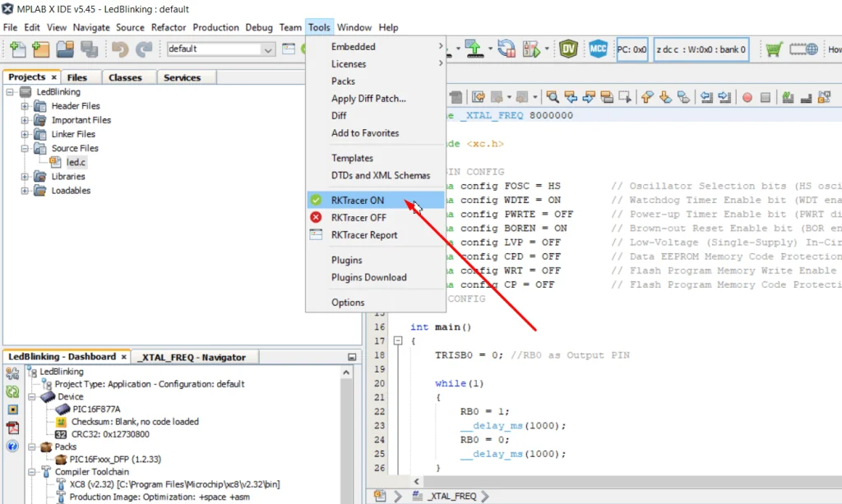Open Plugins from Tools menu
This screenshot has width=842, height=504.
[376, 261]
